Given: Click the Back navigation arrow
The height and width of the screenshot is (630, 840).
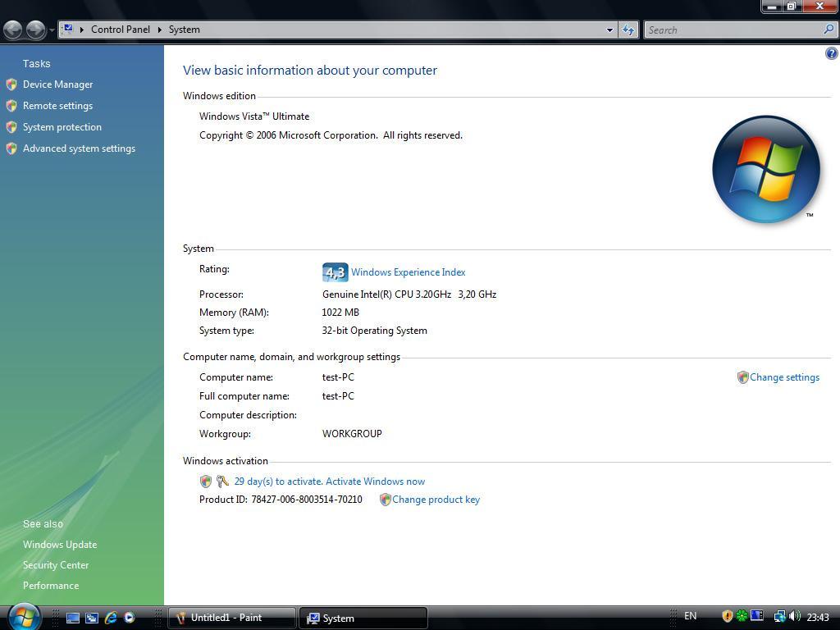Looking at the screenshot, I should 13,30.
